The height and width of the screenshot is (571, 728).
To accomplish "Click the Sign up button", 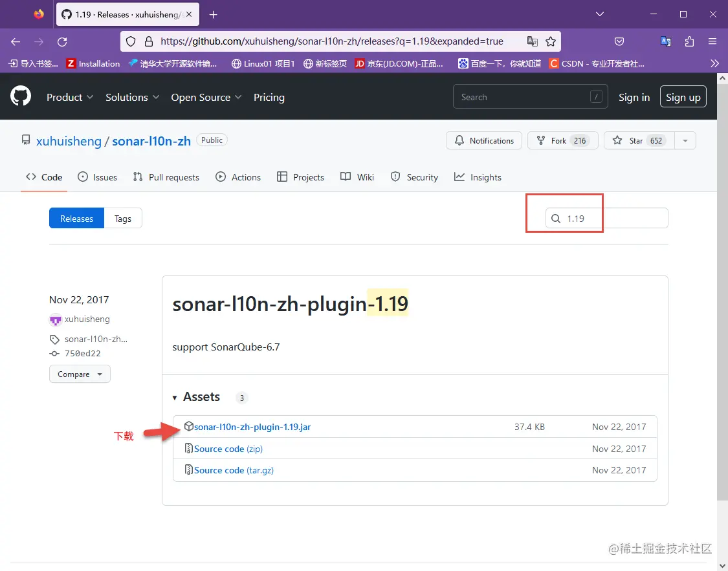I will tap(683, 96).
